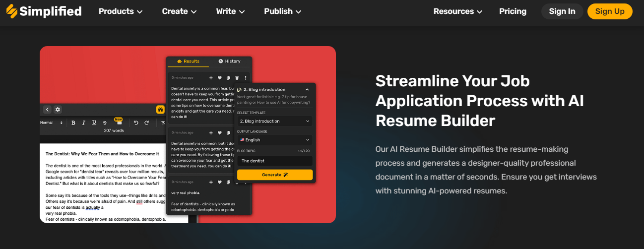The height and width of the screenshot is (249, 644).
Task: Click the yellow gift icon in the editor bar
Action: point(160,110)
